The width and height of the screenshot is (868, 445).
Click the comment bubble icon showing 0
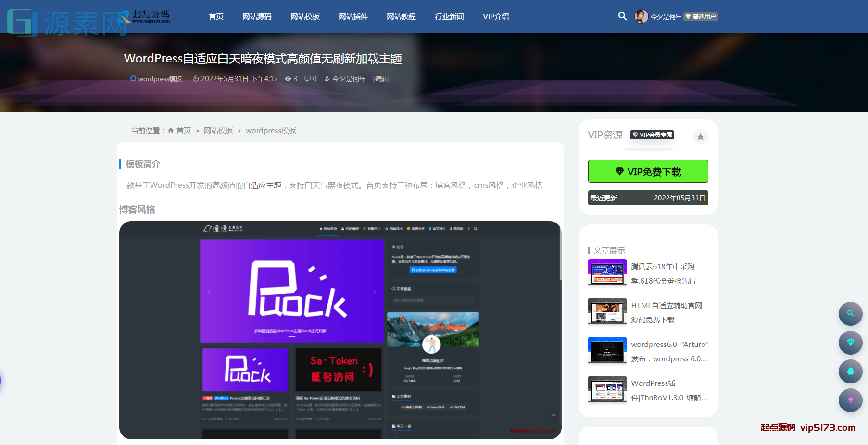tap(308, 78)
